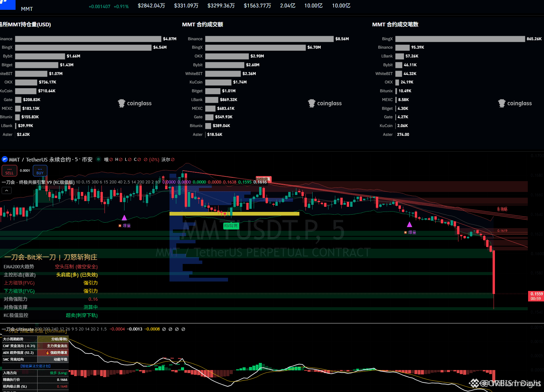The height and width of the screenshot is (392, 544).
Task: Click the fire icon in ADX 强趋势爆发 cell
Action: click(48, 352)
